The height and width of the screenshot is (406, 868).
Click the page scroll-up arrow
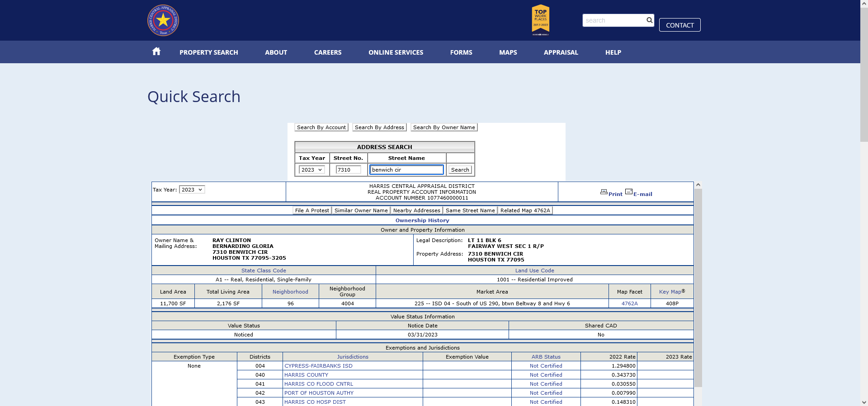coord(864,4)
